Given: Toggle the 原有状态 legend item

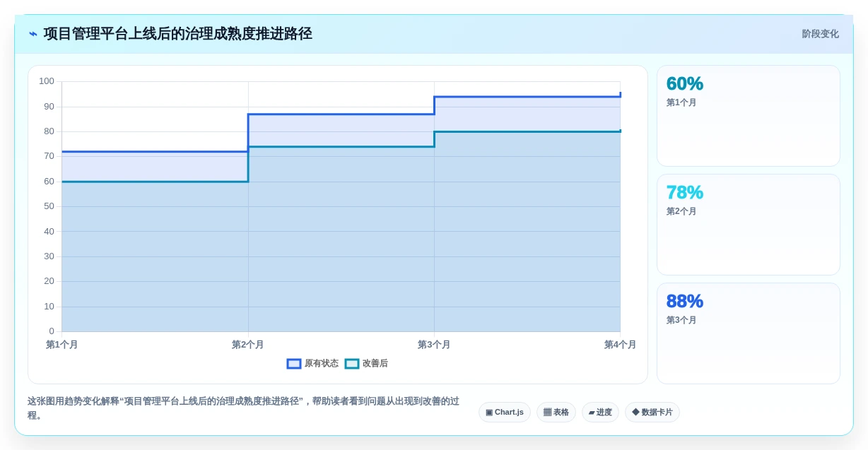Looking at the screenshot, I should (x=312, y=364).
